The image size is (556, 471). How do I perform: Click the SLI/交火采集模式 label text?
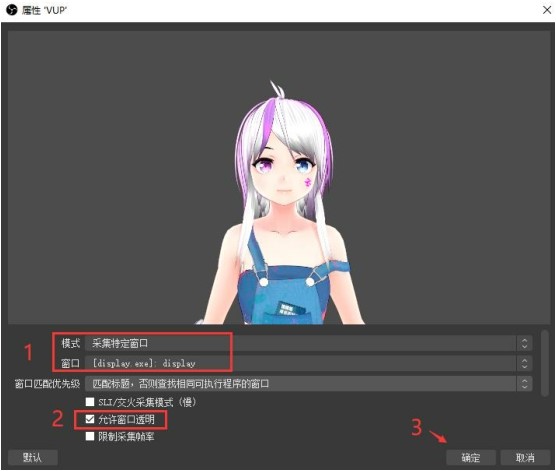[147, 402]
